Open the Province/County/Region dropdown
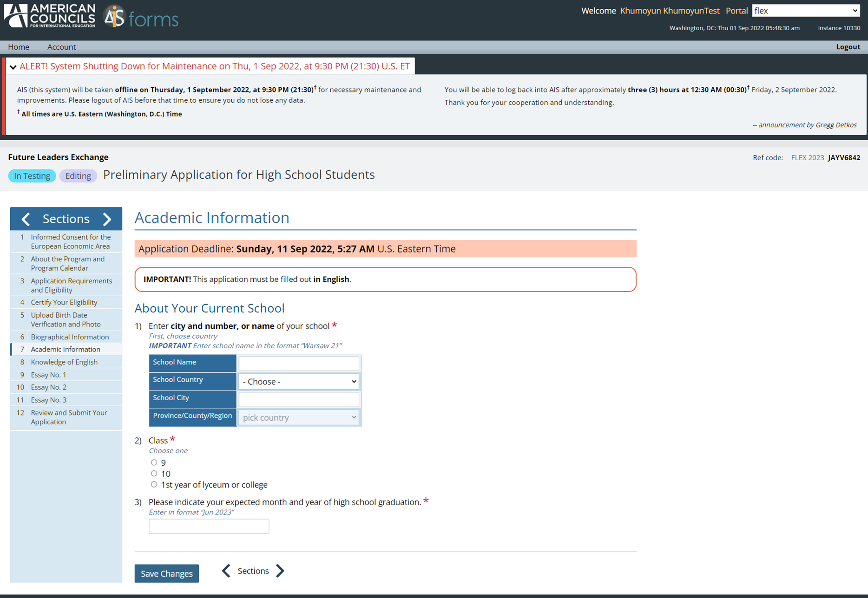This screenshot has height=598, width=868. [299, 417]
